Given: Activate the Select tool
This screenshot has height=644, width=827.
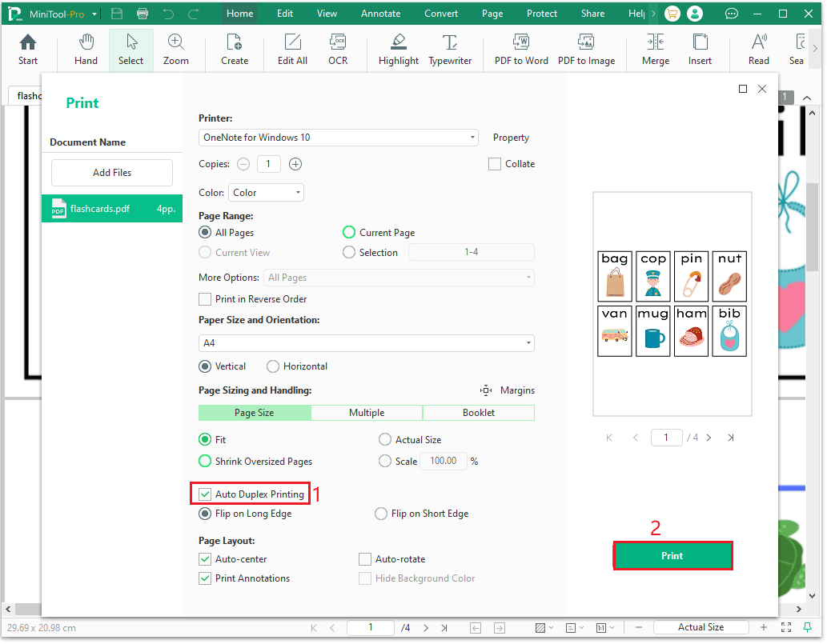Looking at the screenshot, I should click(130, 50).
